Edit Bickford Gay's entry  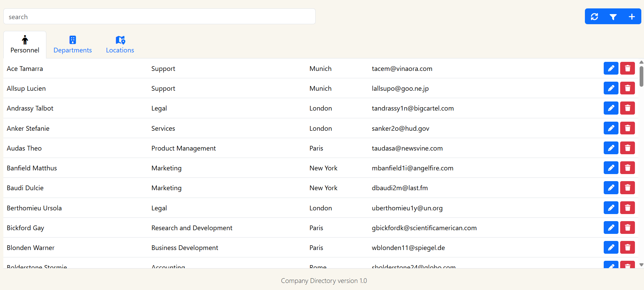[x=611, y=227]
